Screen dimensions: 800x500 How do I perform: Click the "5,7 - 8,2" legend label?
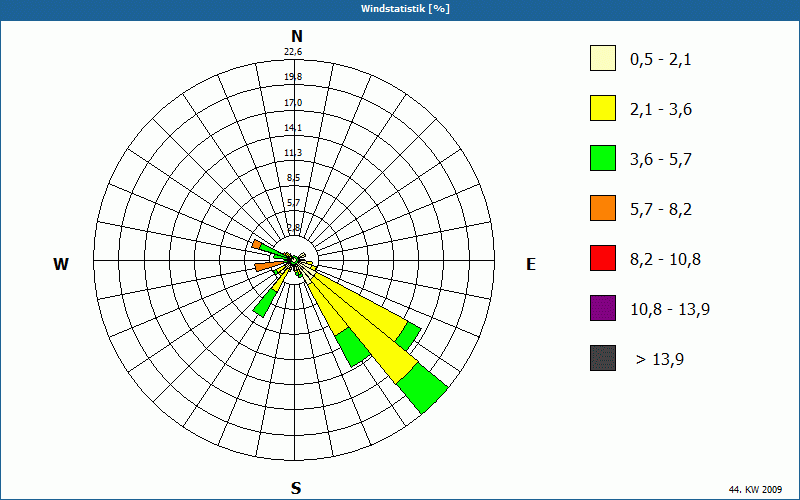pos(661,210)
